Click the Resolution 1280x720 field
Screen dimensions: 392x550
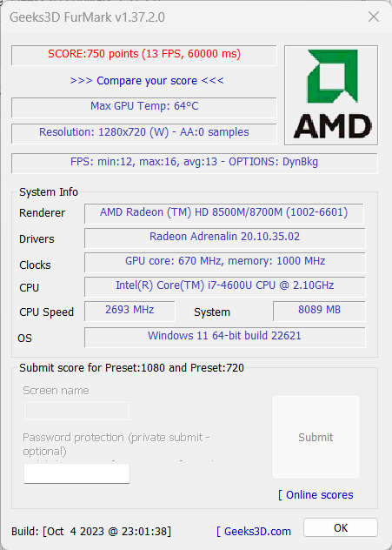tap(144, 133)
